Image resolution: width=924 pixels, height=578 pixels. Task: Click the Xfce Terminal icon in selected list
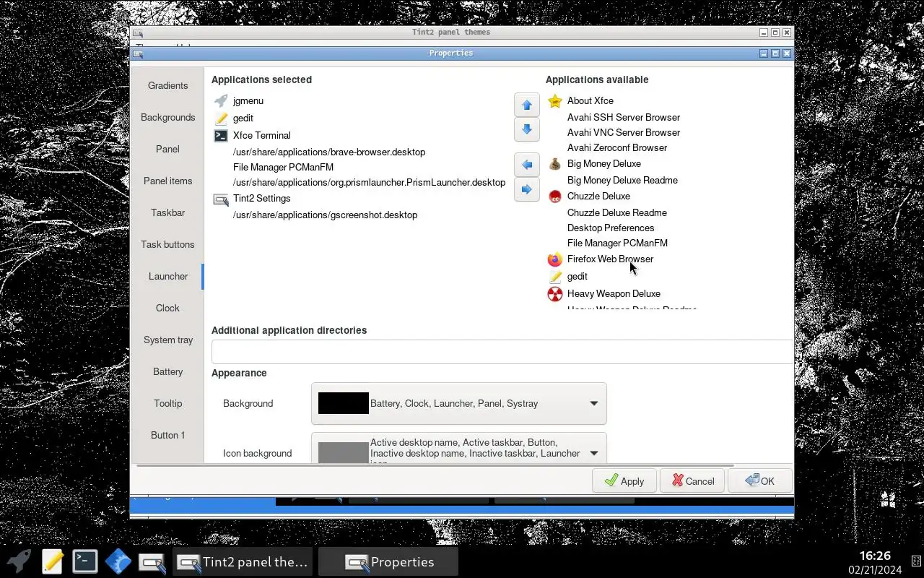(221, 135)
